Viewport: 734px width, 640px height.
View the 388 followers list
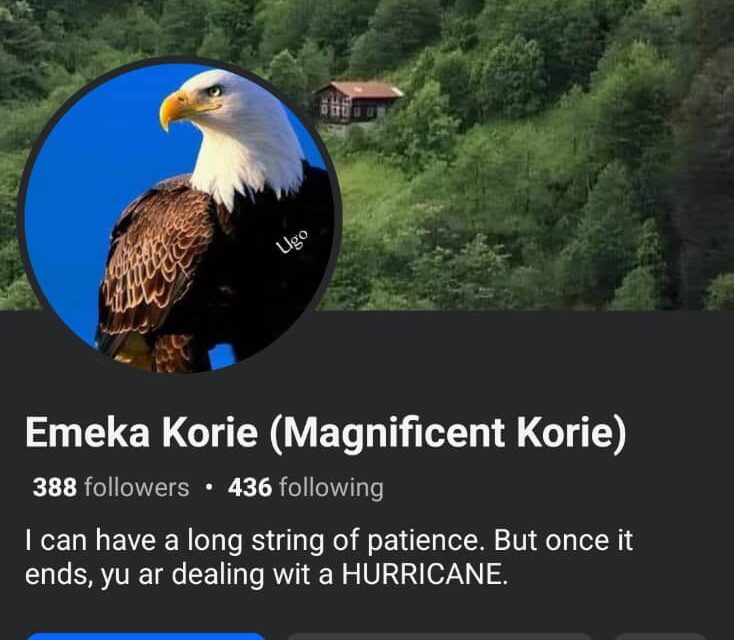(111, 487)
